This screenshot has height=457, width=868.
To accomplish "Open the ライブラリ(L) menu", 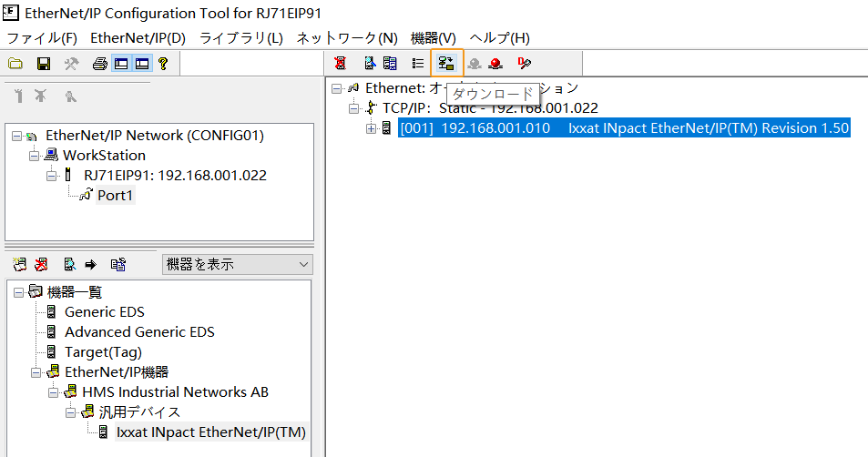I will coord(240,38).
